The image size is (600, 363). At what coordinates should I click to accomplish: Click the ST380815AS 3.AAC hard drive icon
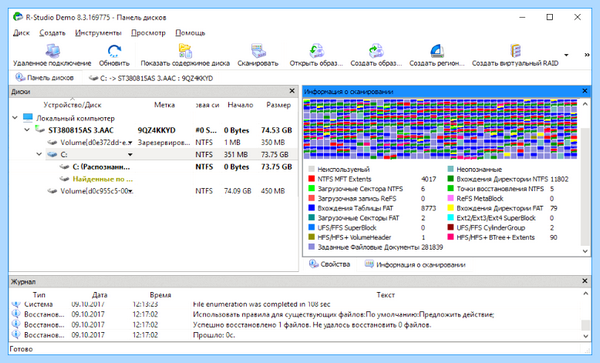[40, 130]
